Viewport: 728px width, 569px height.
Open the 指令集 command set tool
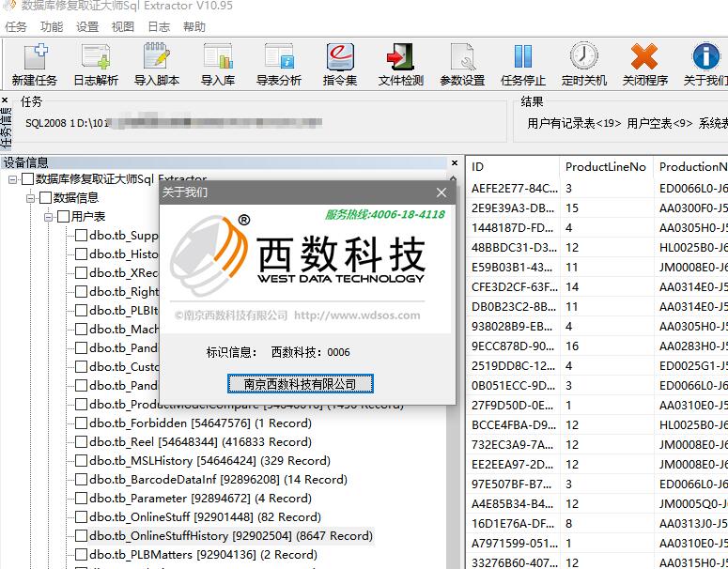[340, 64]
